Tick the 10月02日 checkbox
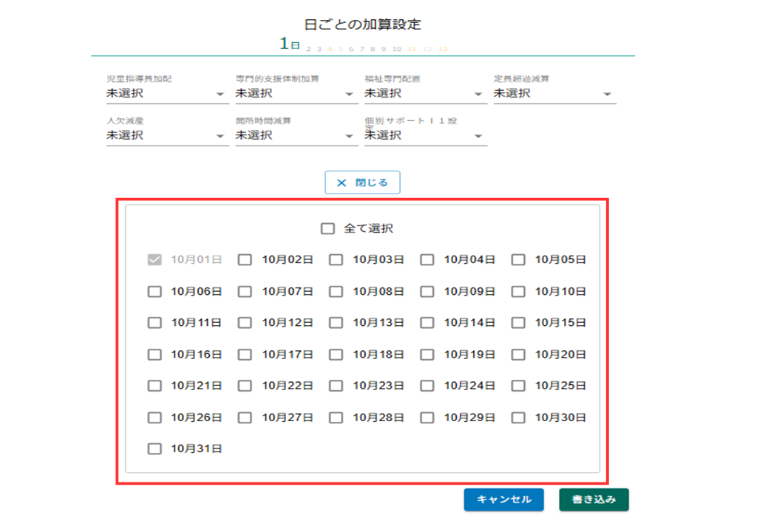 click(x=245, y=260)
